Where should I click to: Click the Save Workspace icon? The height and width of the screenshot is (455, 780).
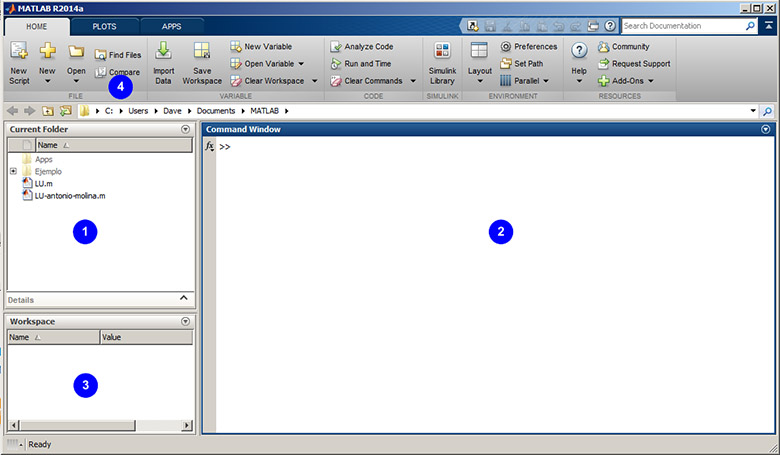point(202,50)
